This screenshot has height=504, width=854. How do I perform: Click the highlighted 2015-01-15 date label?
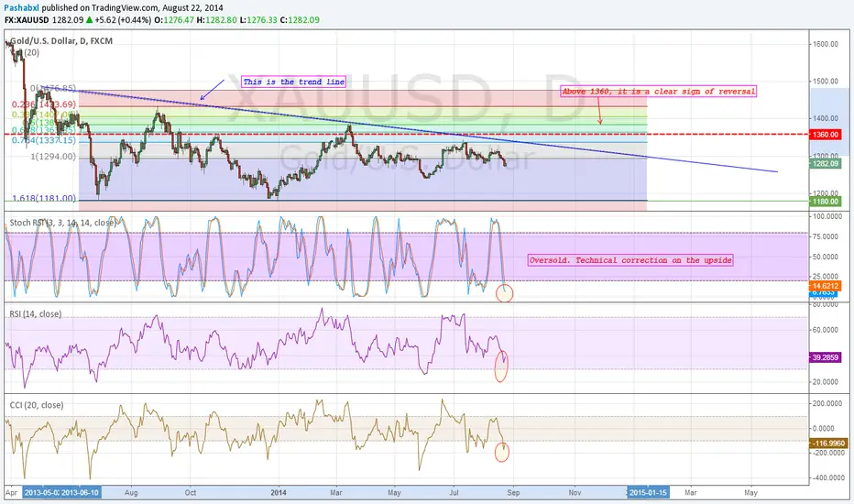coord(648,493)
